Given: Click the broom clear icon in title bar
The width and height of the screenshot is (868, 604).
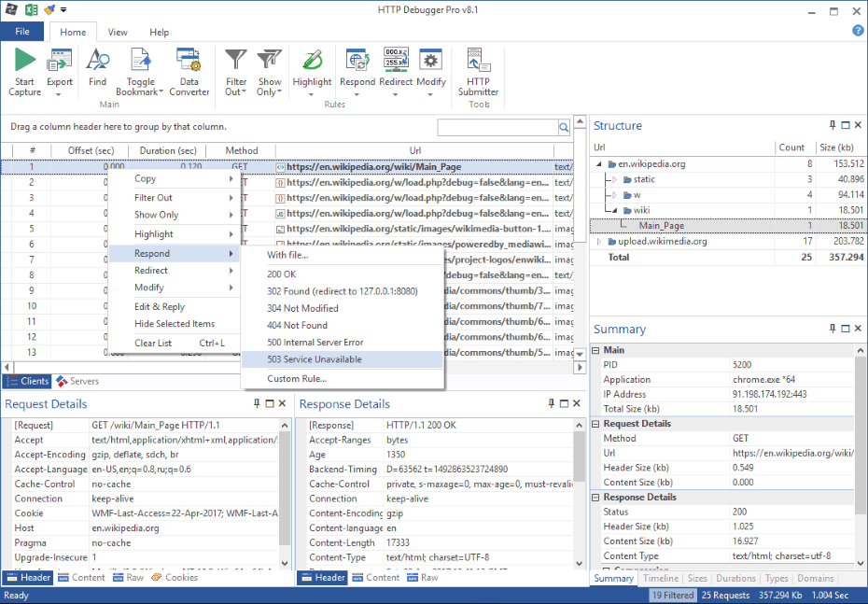Looking at the screenshot, I should (49, 9).
